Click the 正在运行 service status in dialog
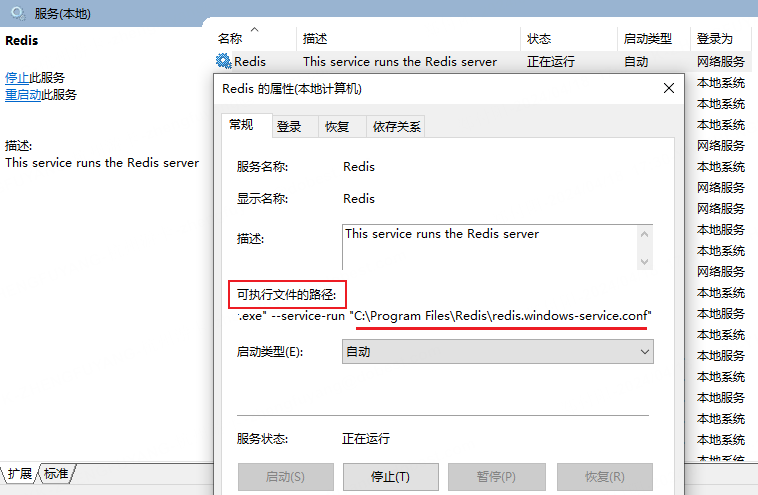The height and width of the screenshot is (495, 758). (x=366, y=438)
